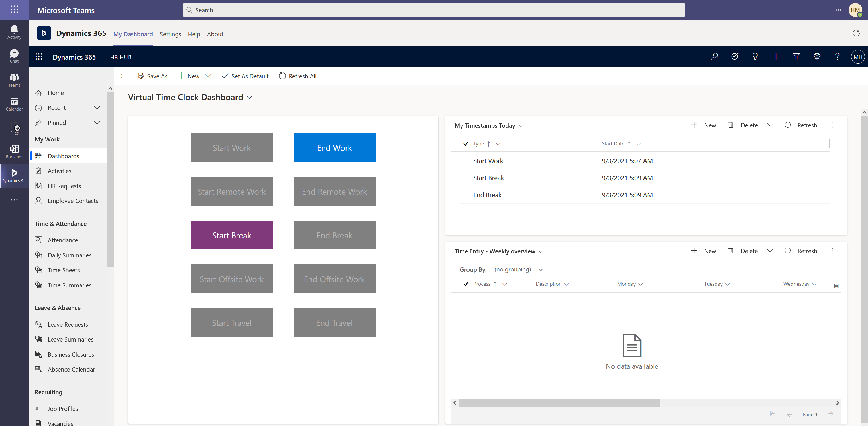Click the Dynamics 365 search magnifier icon

(714, 57)
